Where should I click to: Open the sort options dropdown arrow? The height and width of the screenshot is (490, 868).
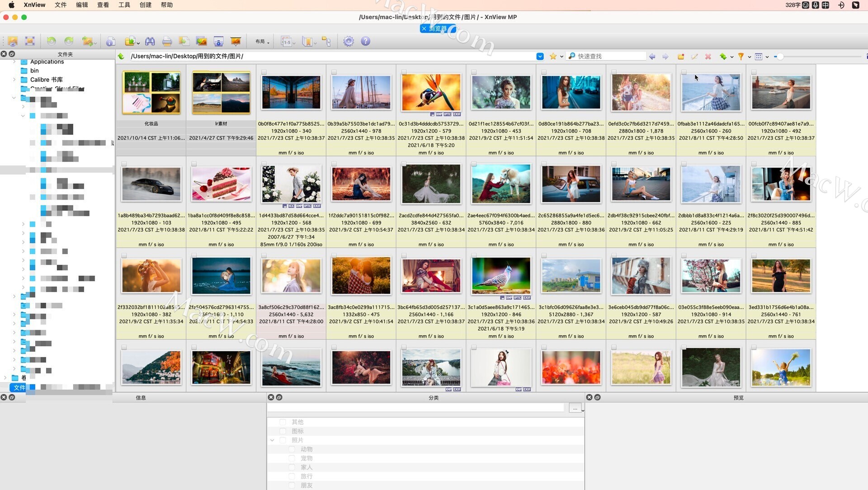[x=732, y=57]
